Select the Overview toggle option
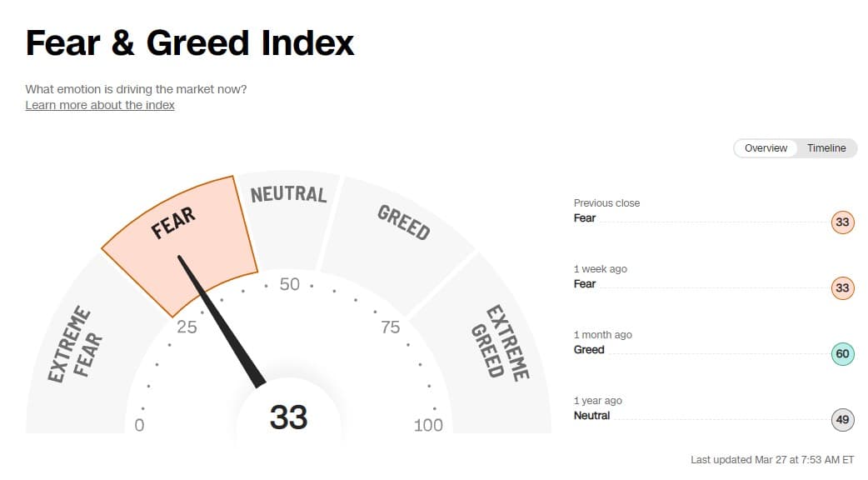Viewport: 868px width, 480px height. tap(766, 148)
